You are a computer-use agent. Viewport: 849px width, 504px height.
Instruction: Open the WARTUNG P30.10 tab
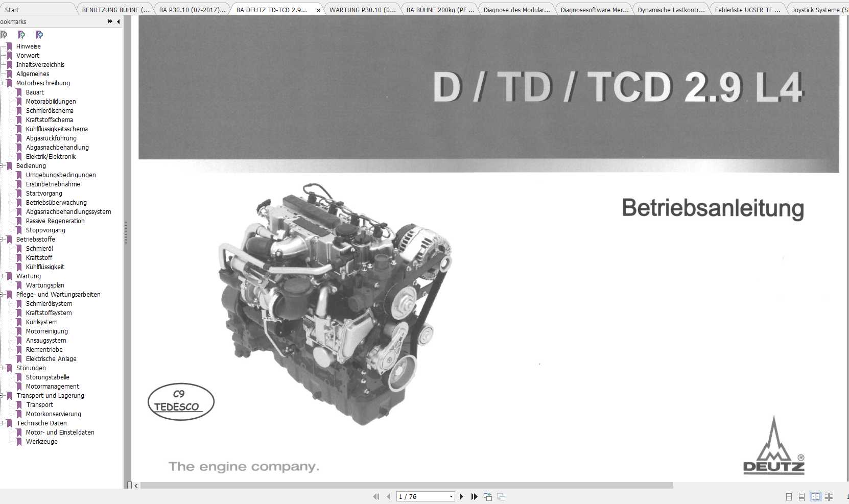(x=362, y=10)
